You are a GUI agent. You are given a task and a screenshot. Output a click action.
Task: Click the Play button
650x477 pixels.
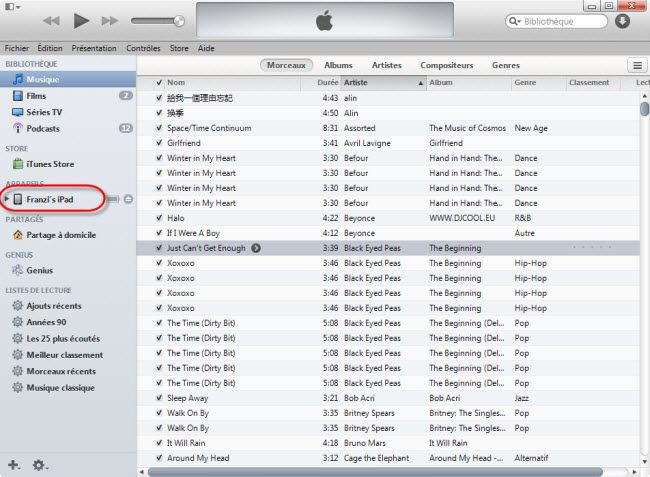click(x=82, y=20)
